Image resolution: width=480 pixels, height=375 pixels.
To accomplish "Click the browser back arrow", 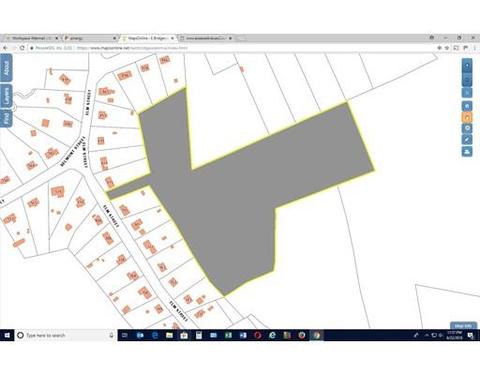I will tap(5, 48).
